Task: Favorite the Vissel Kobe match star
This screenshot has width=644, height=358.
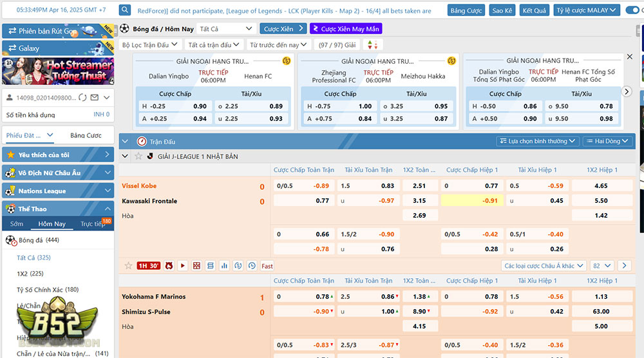Action: 129,266
